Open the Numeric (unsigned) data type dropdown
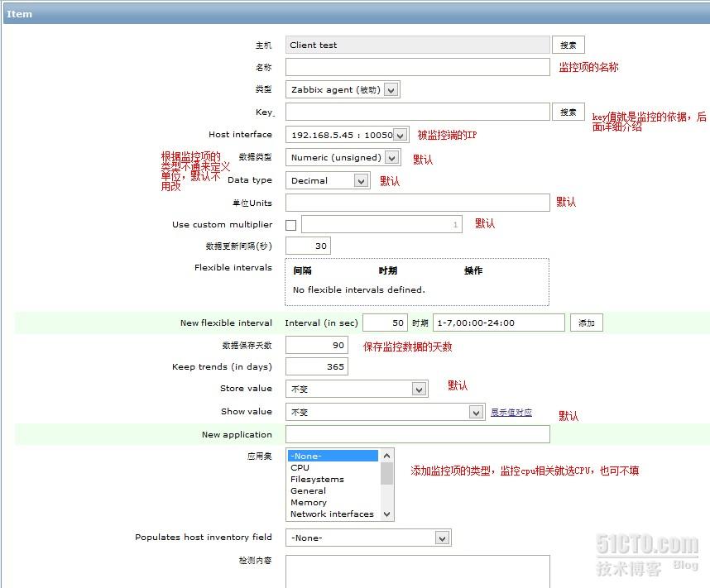Viewport: 710px width, 588px height. [x=343, y=157]
